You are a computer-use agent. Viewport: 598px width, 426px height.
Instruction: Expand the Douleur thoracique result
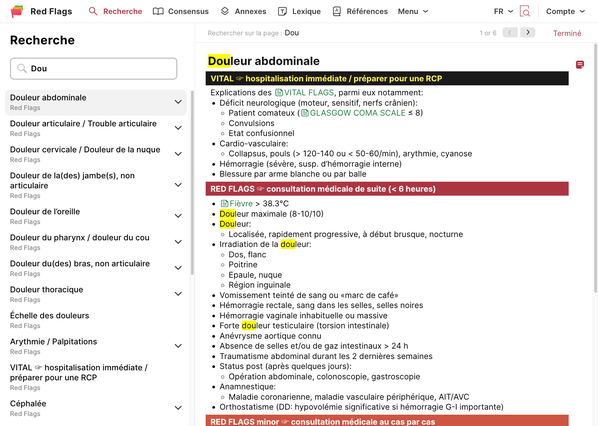click(x=178, y=294)
